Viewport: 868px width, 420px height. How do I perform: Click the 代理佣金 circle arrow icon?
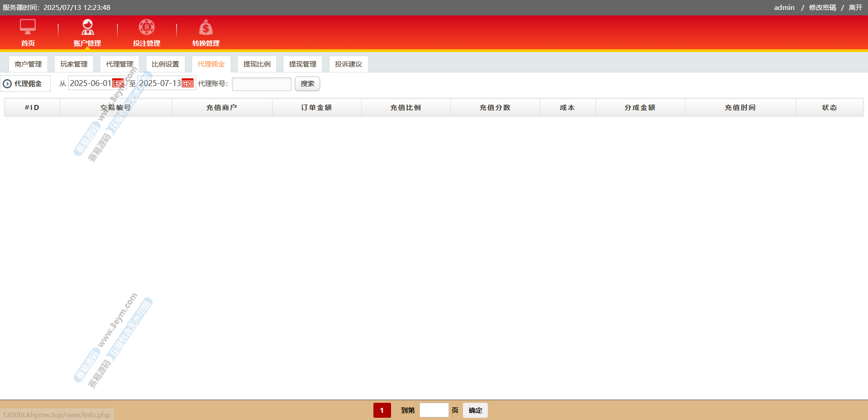[x=7, y=84]
